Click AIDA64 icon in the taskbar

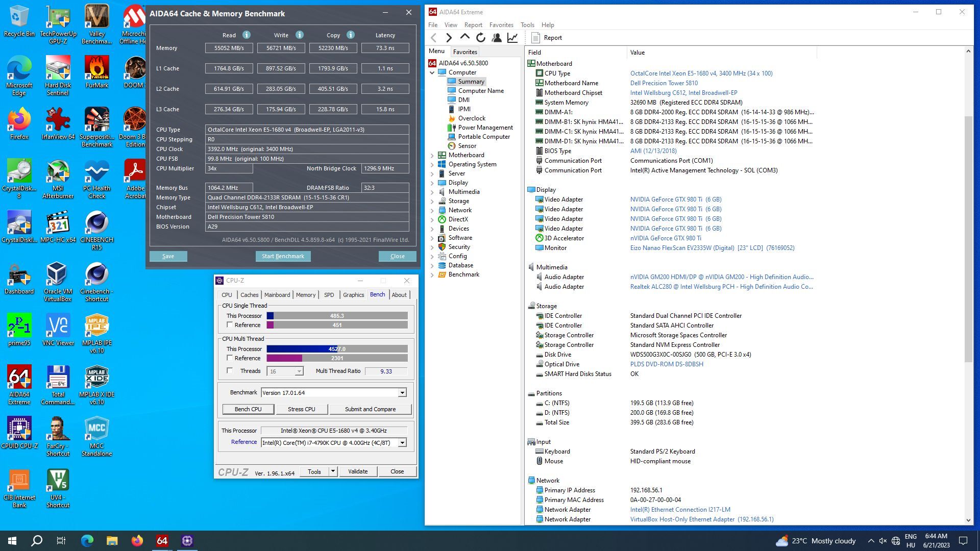162,541
